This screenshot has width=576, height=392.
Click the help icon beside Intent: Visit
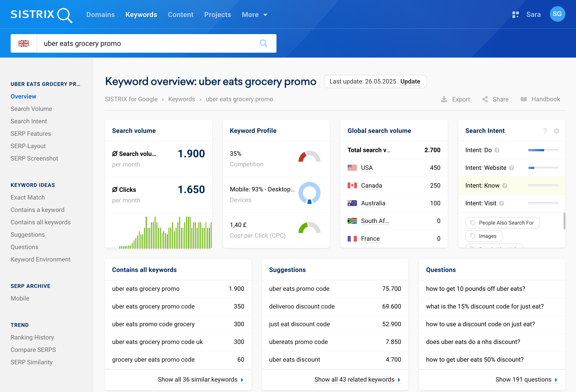pyautogui.click(x=501, y=204)
